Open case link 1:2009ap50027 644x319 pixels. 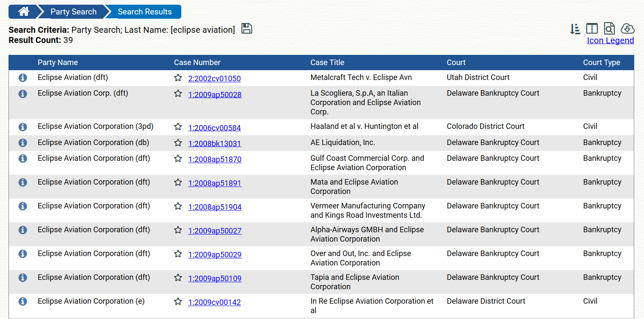215,231
